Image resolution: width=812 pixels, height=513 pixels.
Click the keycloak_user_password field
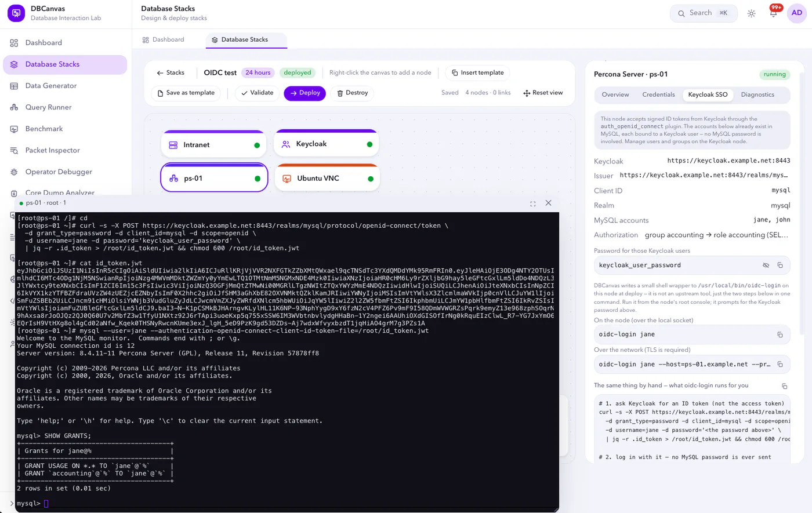pos(692,265)
